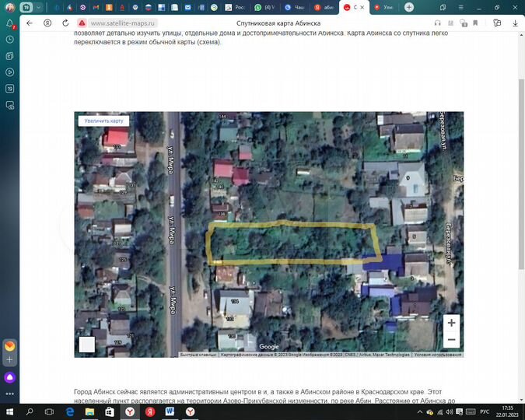Image resolution: width=525 pixels, height=420 pixels.
Task: Open the Yandex ID account icon near the address bar
Action: (x=47, y=23)
